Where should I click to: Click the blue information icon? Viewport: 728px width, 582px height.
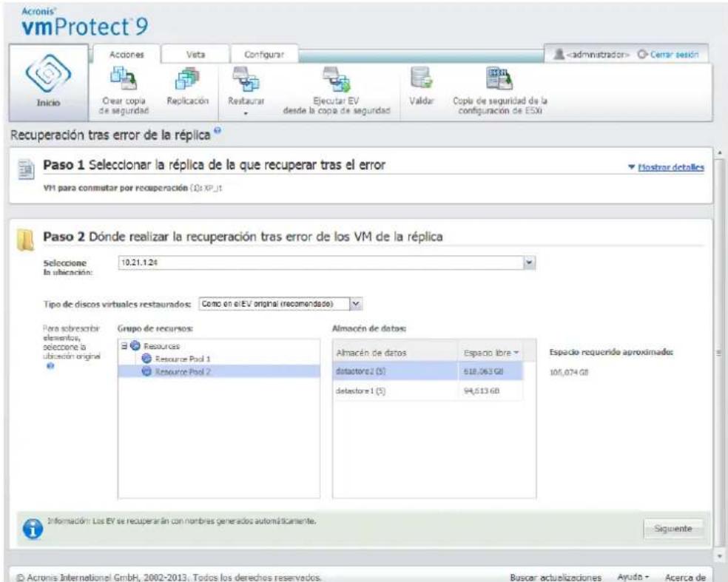pos(33,529)
